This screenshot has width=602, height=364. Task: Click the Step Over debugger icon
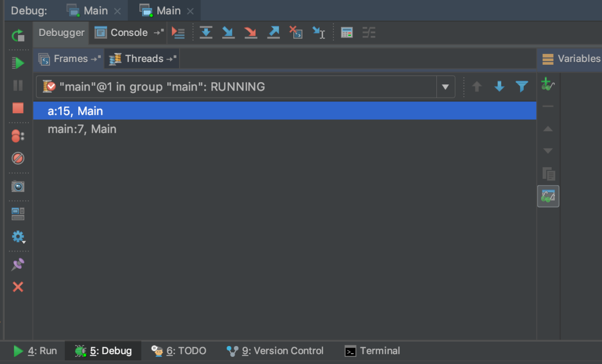point(206,32)
